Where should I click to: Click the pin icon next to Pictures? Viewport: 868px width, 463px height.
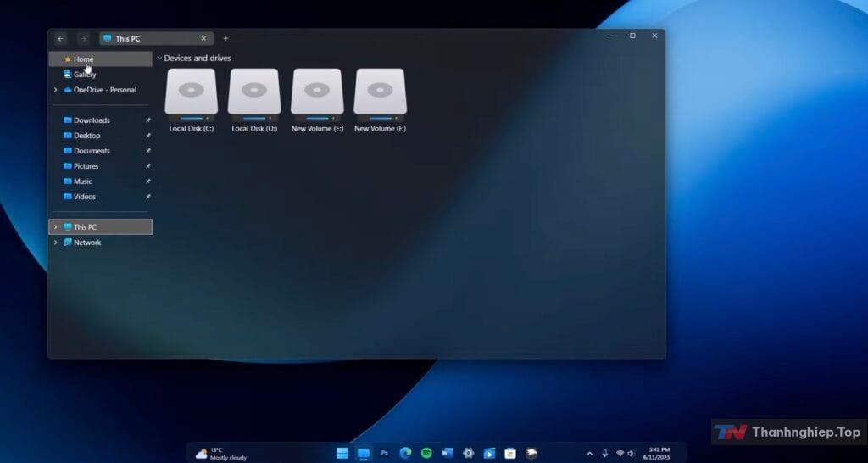[147, 166]
